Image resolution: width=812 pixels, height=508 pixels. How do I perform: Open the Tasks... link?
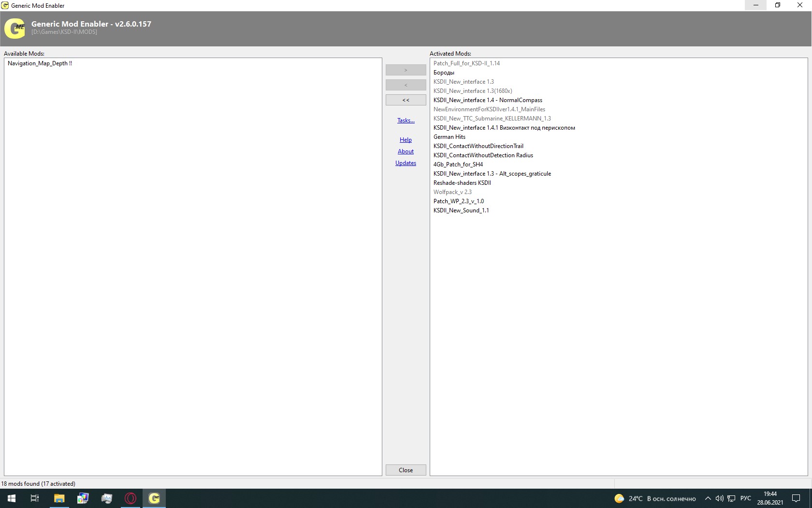[x=406, y=120]
